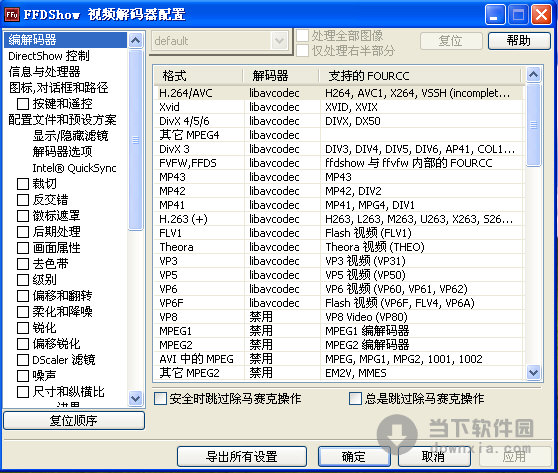
Task: Open Intel® QuickSync page
Action: pos(74,168)
